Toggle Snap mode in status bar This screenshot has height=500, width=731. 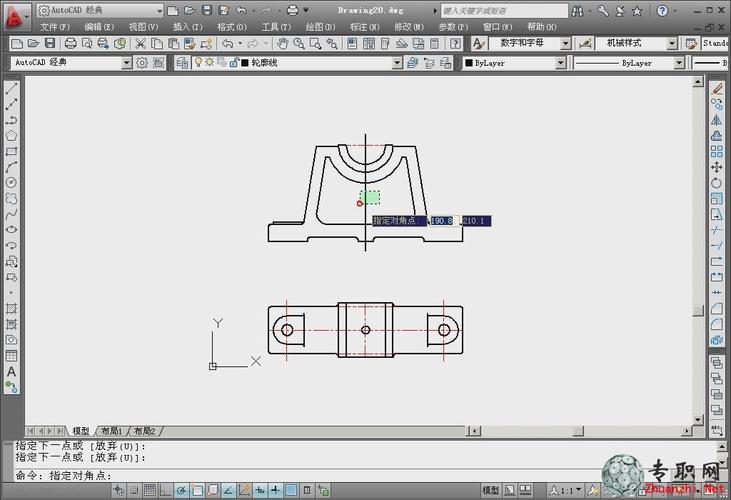pyautogui.click(x=134, y=490)
